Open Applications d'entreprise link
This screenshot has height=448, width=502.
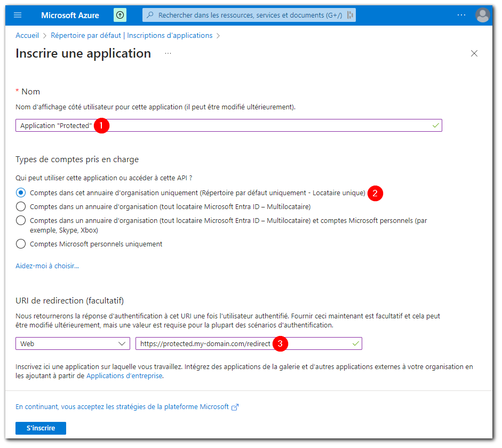pyautogui.click(x=124, y=375)
